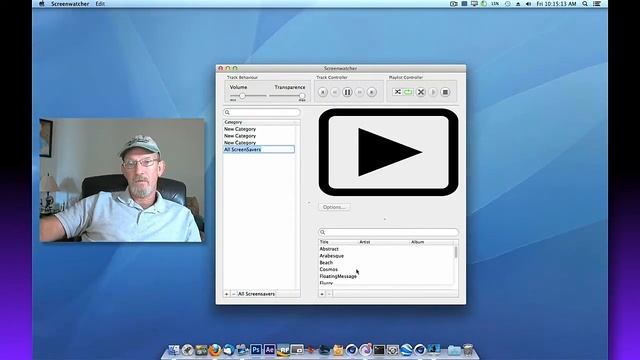640x360 pixels.
Task: Pause playback in Track Controller
Action: click(347, 92)
